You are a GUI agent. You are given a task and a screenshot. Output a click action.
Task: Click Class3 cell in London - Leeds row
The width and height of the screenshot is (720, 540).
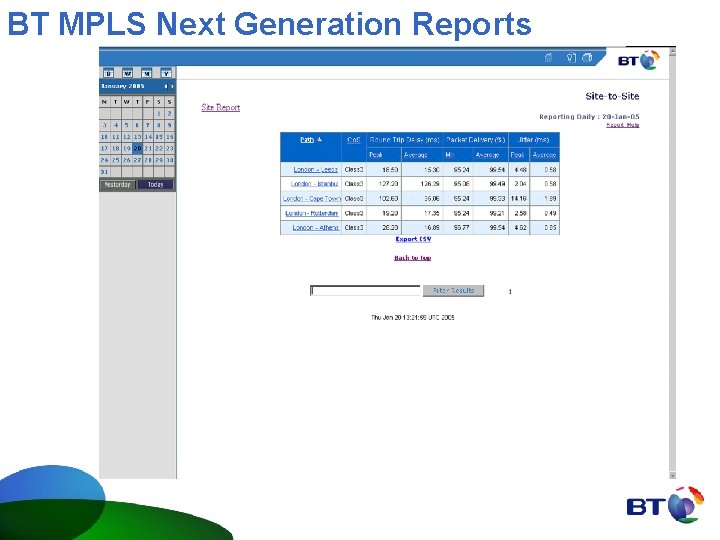354,169
